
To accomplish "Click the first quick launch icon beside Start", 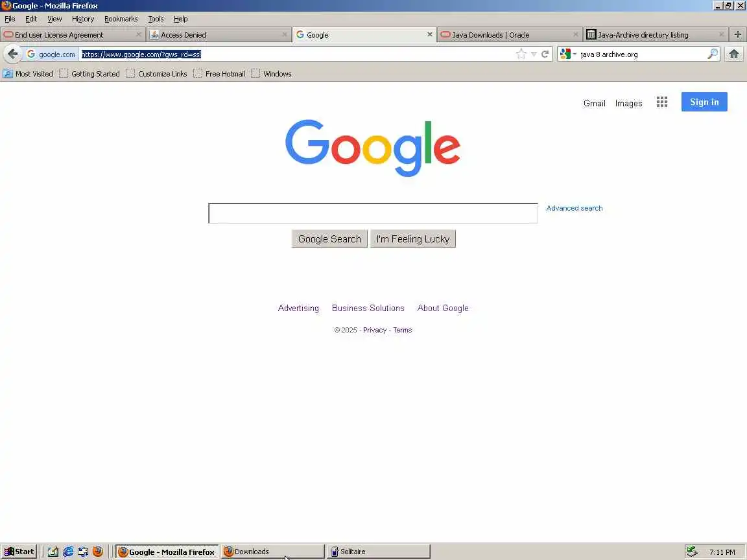I will (53, 552).
